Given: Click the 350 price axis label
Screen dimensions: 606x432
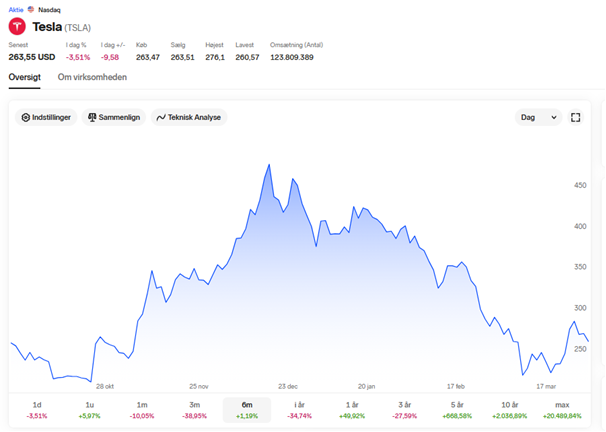Looking at the screenshot, I should coord(580,267).
